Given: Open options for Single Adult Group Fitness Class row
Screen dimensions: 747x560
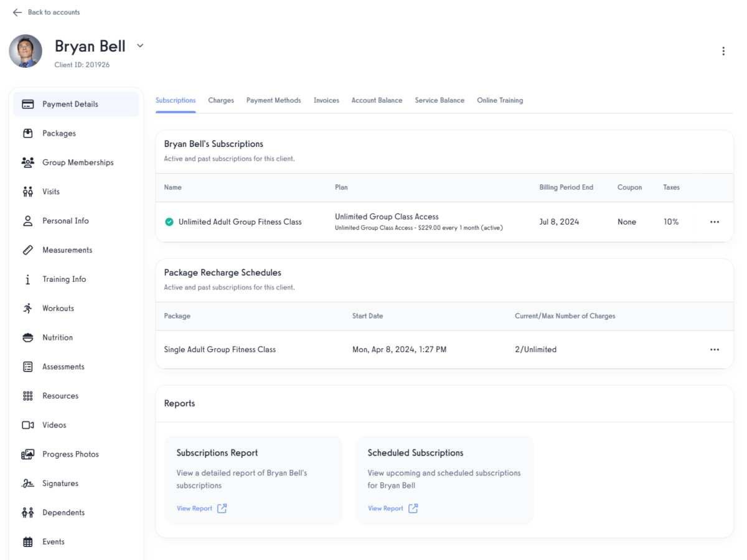Looking at the screenshot, I should click(714, 349).
